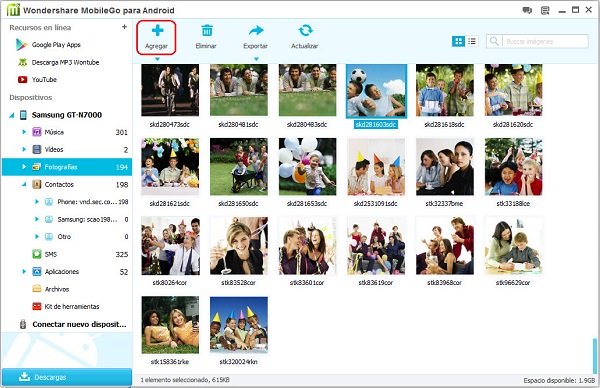600x388 pixels.
Task: Select the Fotografías photo icon
Action: click(36, 167)
